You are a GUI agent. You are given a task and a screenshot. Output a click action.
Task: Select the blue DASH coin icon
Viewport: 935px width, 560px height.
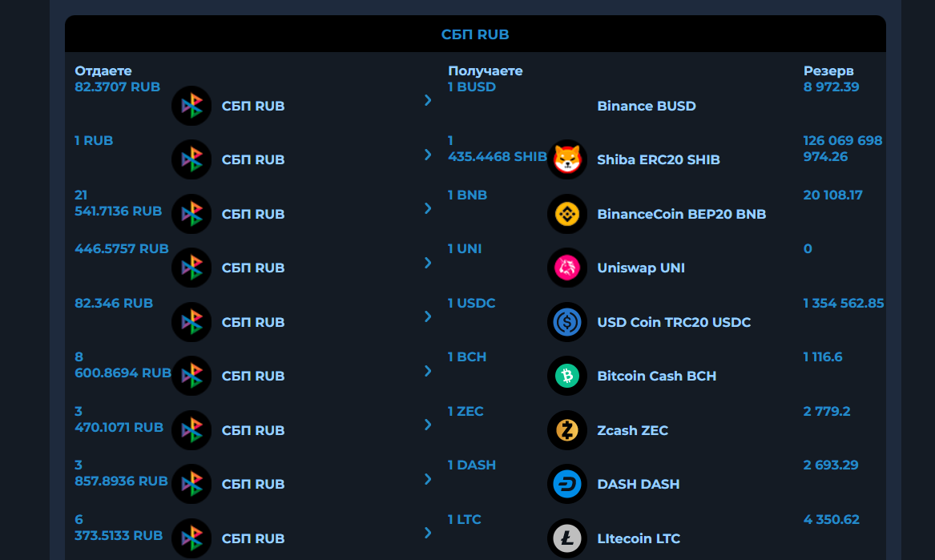567,484
